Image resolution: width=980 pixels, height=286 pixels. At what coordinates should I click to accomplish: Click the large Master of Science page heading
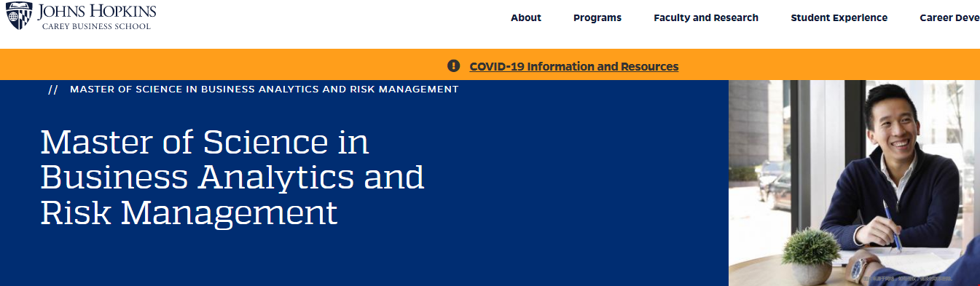(232, 177)
